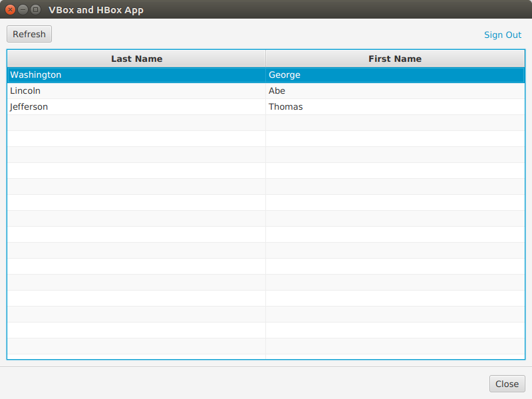Click the empty toolbar area left of Sign Out
The height and width of the screenshot is (399, 532).
coord(266,35)
